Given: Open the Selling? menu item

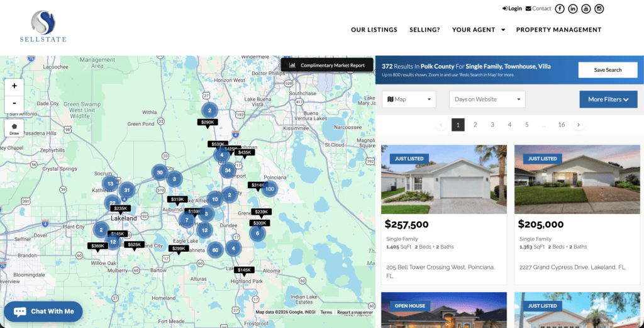Looking at the screenshot, I should pos(425,30).
